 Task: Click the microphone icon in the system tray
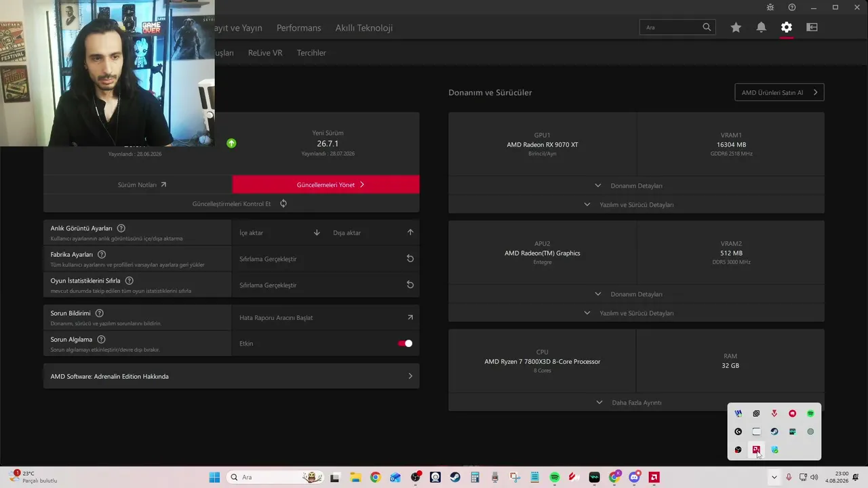click(x=789, y=477)
